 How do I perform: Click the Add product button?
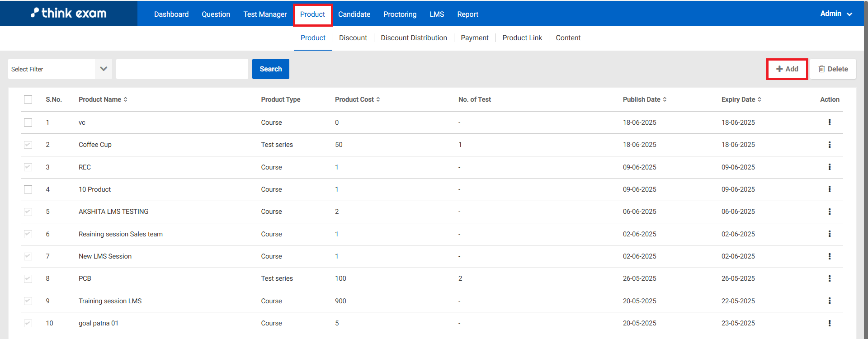coord(787,69)
